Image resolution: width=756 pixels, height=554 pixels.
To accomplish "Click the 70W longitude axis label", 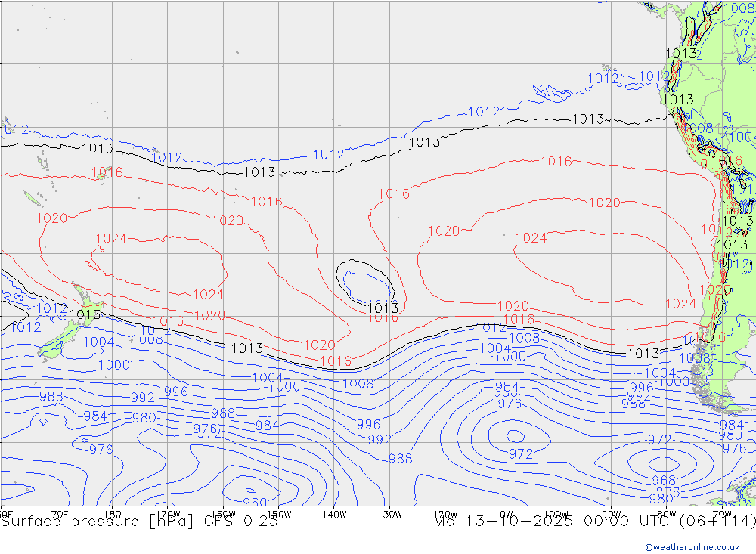I will pyautogui.click(x=722, y=515).
